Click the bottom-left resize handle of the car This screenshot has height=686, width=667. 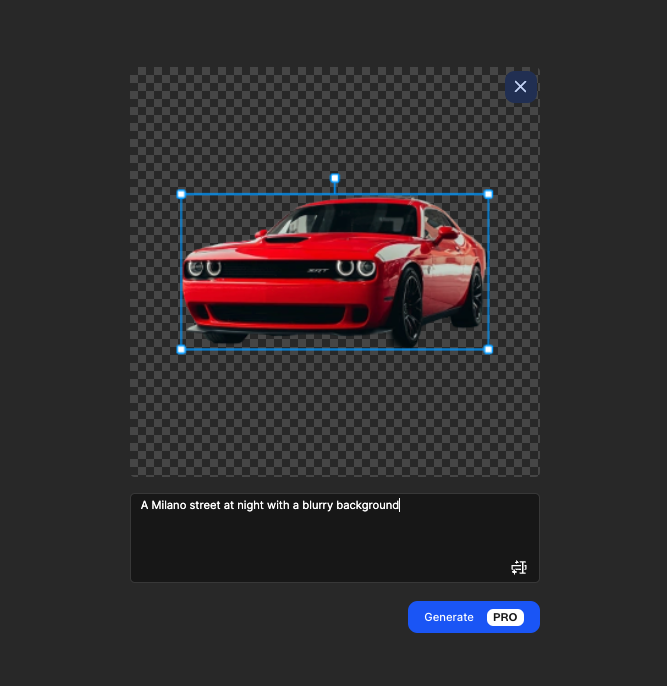click(181, 349)
